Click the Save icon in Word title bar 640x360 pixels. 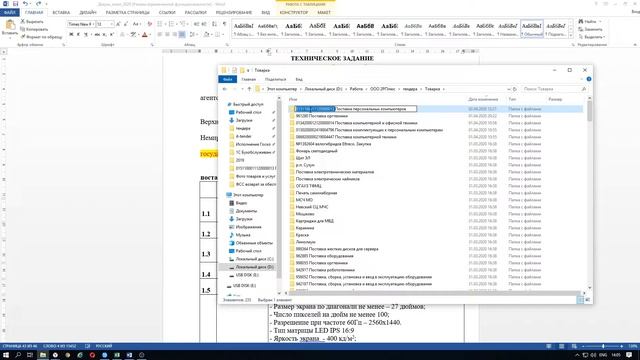(15, 4)
